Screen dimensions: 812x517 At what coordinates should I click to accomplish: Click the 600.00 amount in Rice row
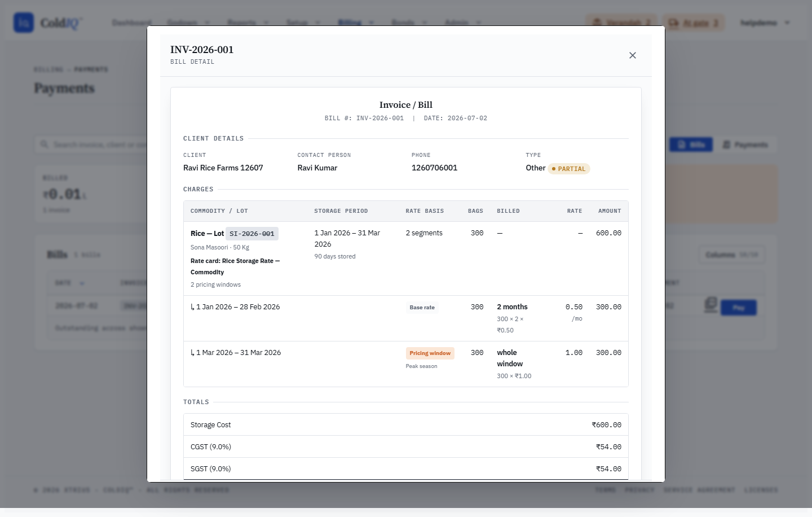(608, 233)
